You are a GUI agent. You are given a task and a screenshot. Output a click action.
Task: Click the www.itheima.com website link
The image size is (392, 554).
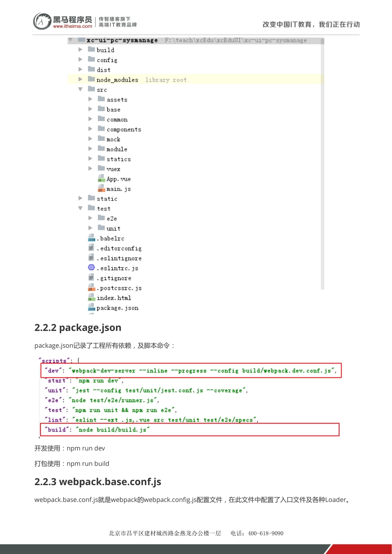coord(73,26)
